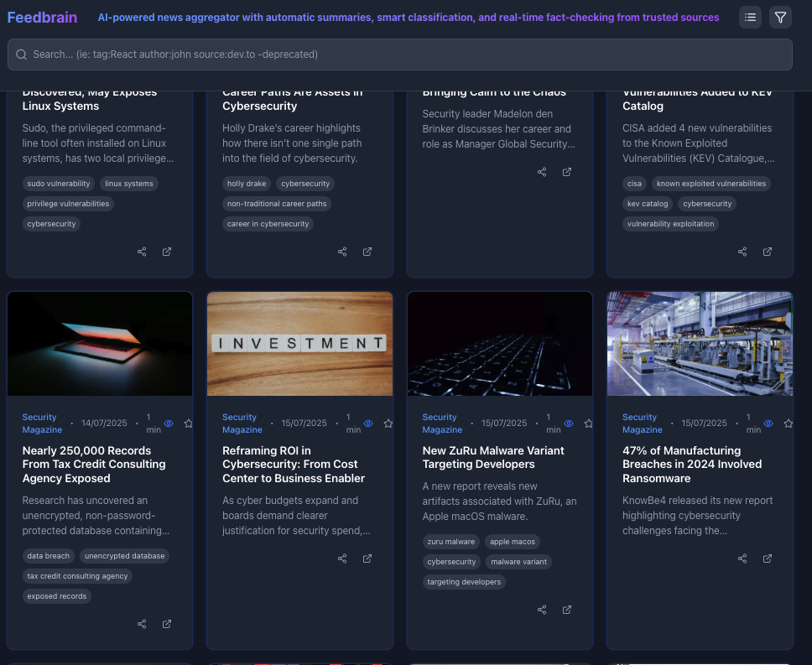Toggle read eye on Tax Credit article
The width and height of the screenshot is (812, 665).
[169, 423]
